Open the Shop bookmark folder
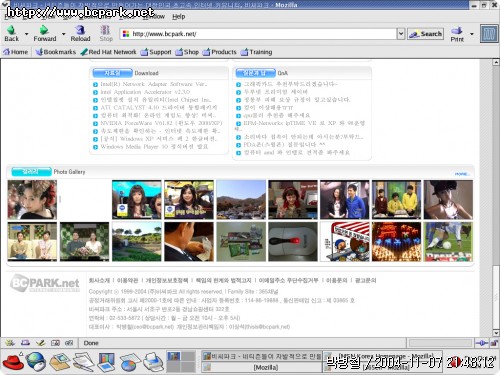The width and height of the screenshot is (500, 375). coord(187,52)
